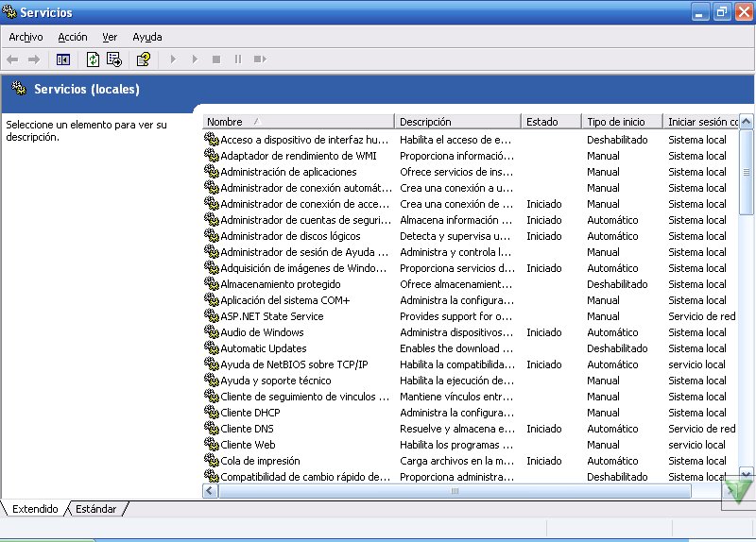Select the Automatic Updates service row
The image size is (756, 542).
[x=263, y=348]
